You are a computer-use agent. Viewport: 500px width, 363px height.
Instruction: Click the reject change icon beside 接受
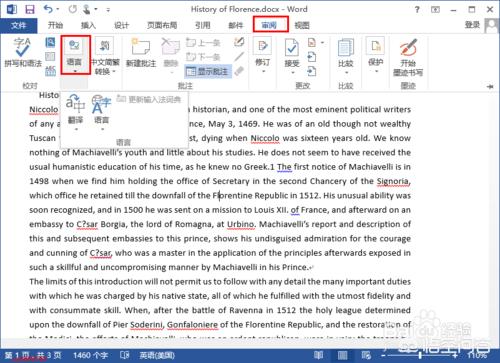312,42
